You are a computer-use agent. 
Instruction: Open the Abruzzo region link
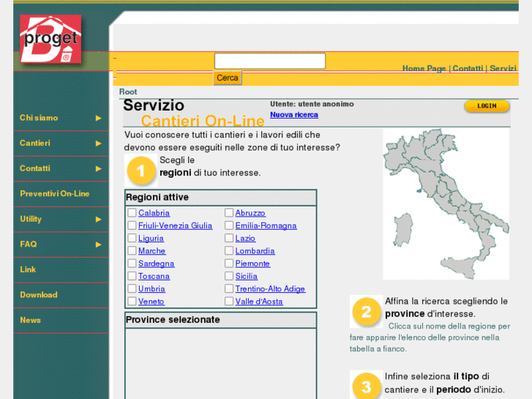coord(250,213)
